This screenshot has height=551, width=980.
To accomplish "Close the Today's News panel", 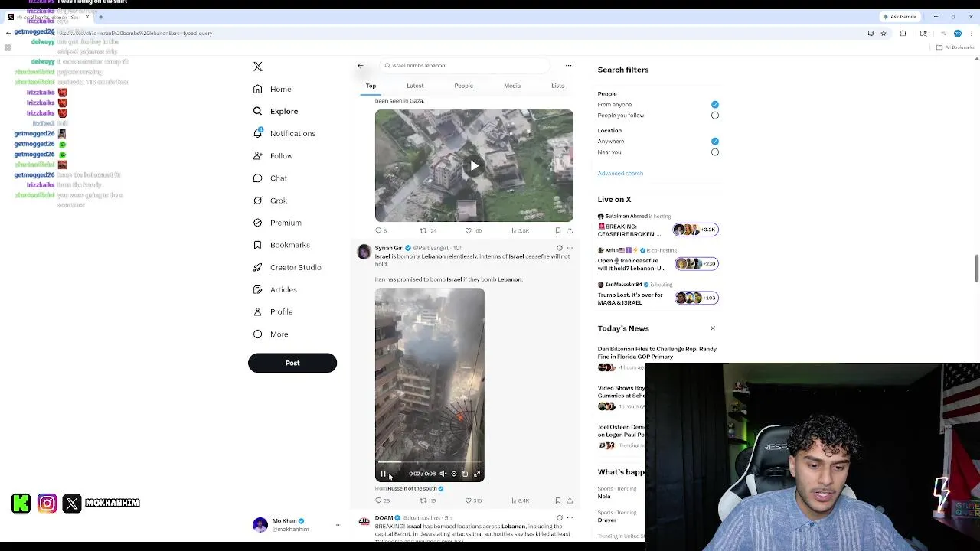I will (713, 328).
